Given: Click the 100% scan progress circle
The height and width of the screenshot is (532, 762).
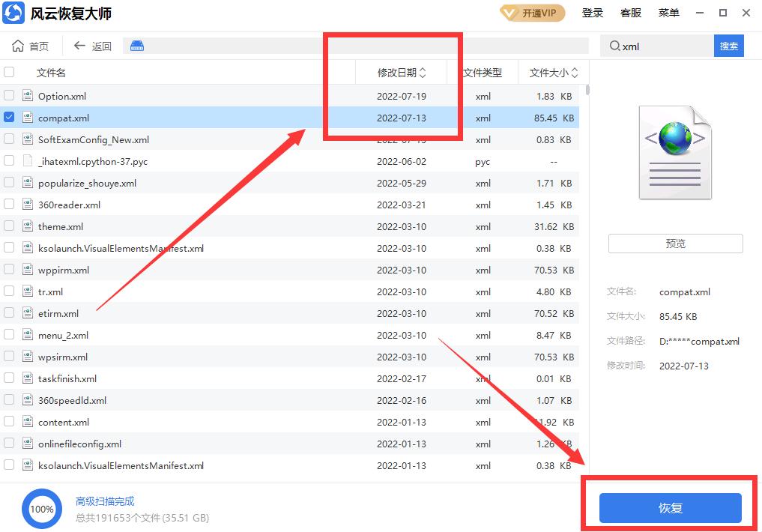Looking at the screenshot, I should click(42, 509).
